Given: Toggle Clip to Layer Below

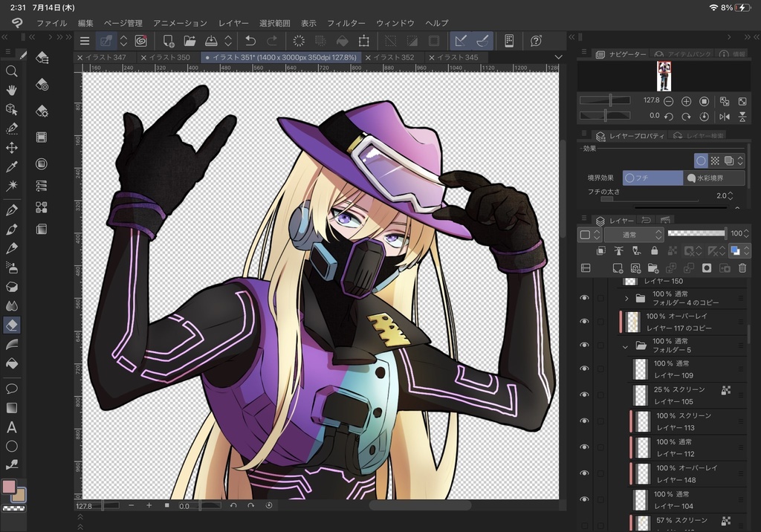Looking at the screenshot, I should [600, 250].
